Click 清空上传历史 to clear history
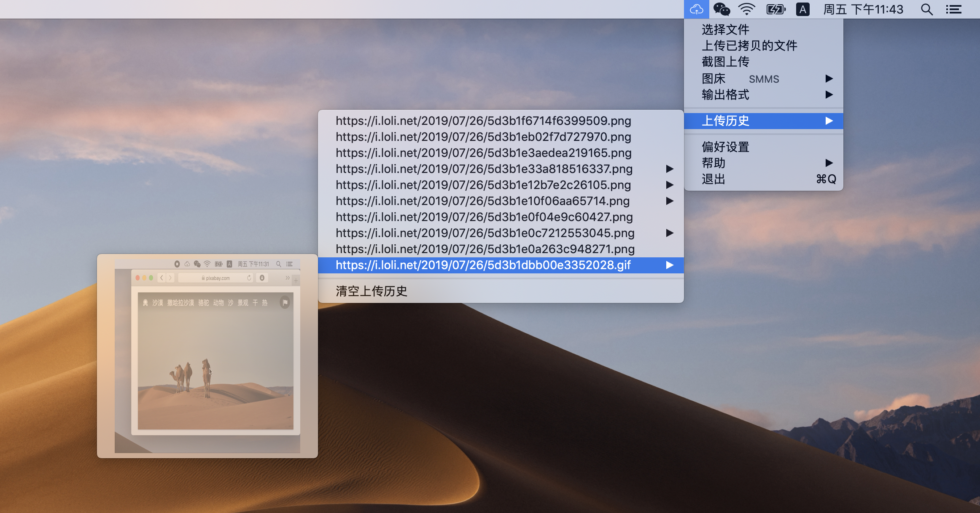This screenshot has height=513, width=980. (x=371, y=291)
